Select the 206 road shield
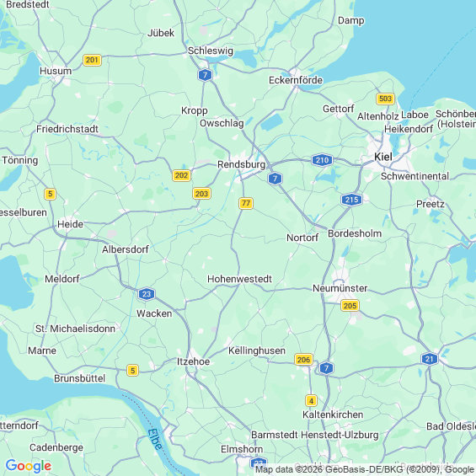This screenshot has height=476, width=476. click(303, 360)
